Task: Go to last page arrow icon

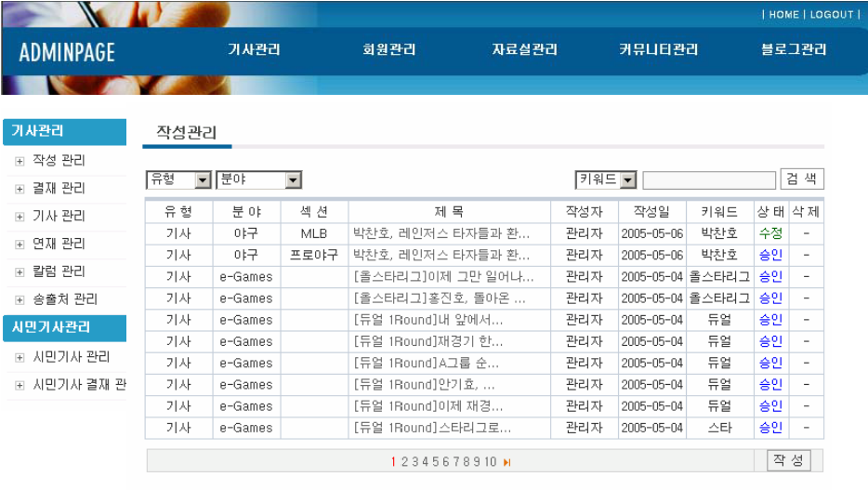Action: tap(507, 462)
